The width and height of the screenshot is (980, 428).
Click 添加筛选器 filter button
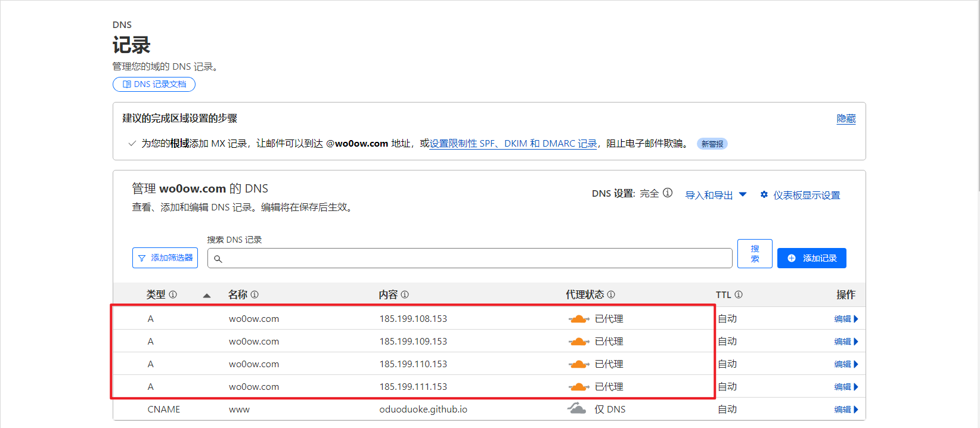click(165, 258)
